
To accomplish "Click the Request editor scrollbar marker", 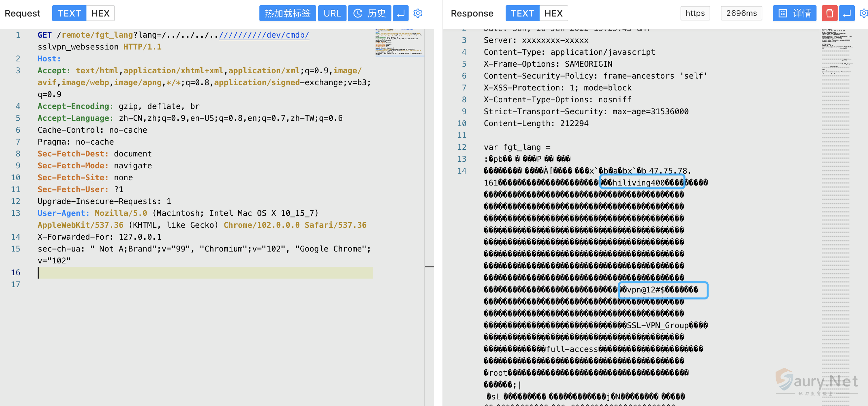I will pos(429,266).
